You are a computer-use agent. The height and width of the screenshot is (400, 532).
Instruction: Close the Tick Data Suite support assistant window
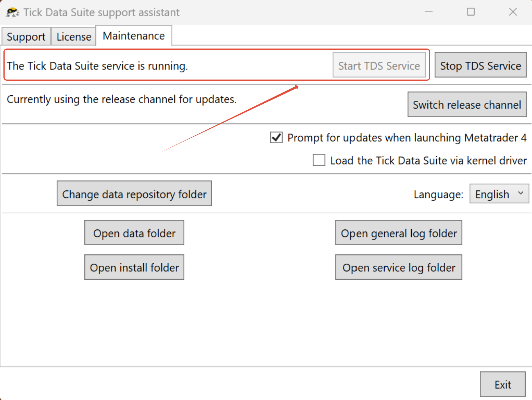pyautogui.click(x=513, y=12)
